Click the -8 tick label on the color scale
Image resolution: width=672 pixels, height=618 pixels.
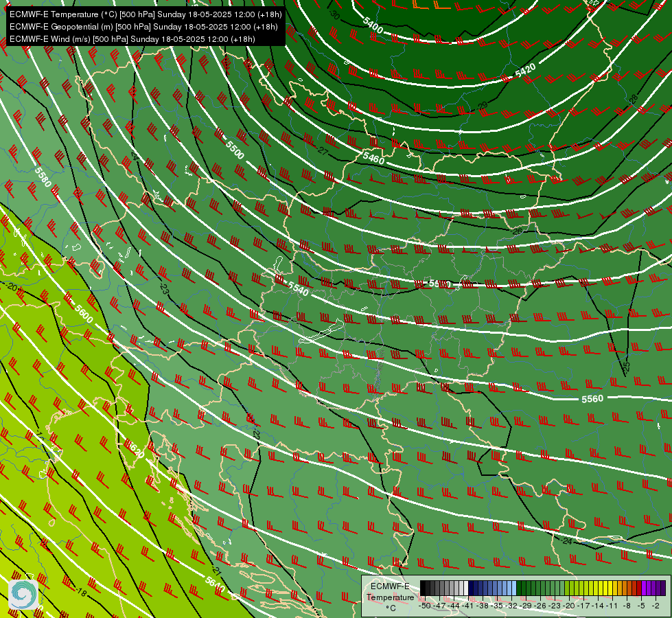tap(627, 606)
